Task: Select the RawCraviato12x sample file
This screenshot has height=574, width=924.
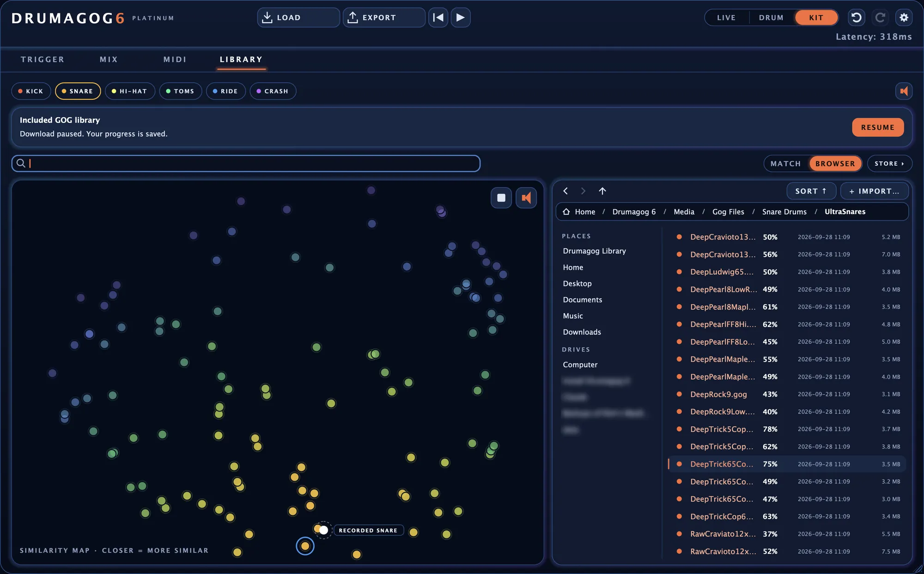Action: coord(787,534)
